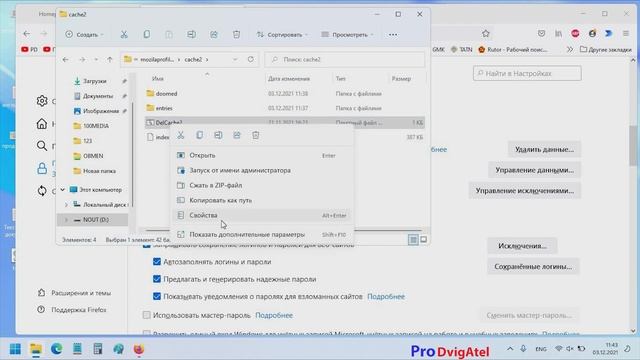Open Firefox Home settings category
Image resolution: width=640 pixels, height=360 pixels.
pyautogui.click(x=42, y=124)
